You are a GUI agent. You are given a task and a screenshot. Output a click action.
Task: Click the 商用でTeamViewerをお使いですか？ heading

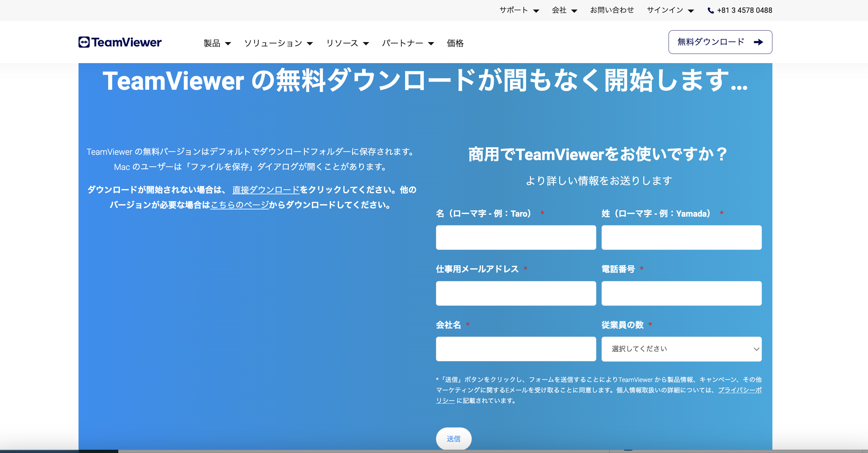click(x=599, y=155)
